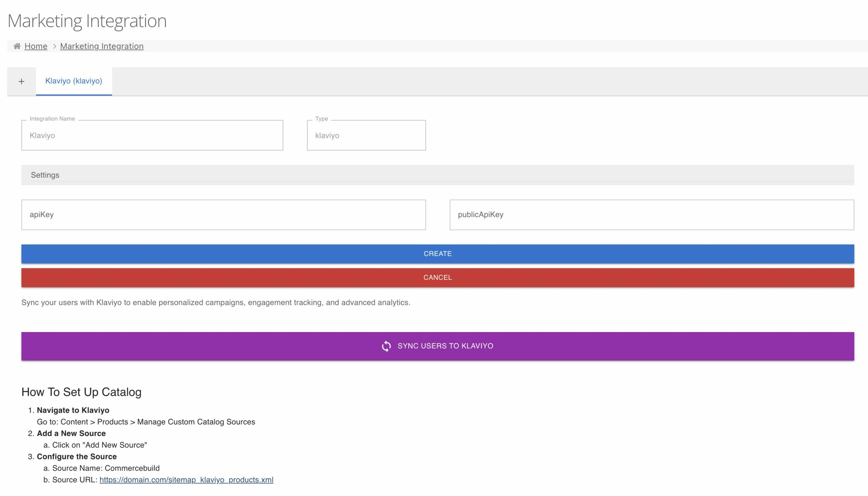Click the plus icon to add a new integration
The image size is (868, 496).
(21, 81)
